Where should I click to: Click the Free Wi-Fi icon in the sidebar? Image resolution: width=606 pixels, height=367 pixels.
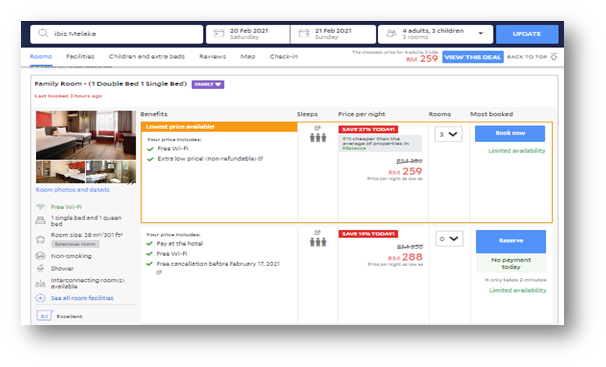pyautogui.click(x=41, y=207)
